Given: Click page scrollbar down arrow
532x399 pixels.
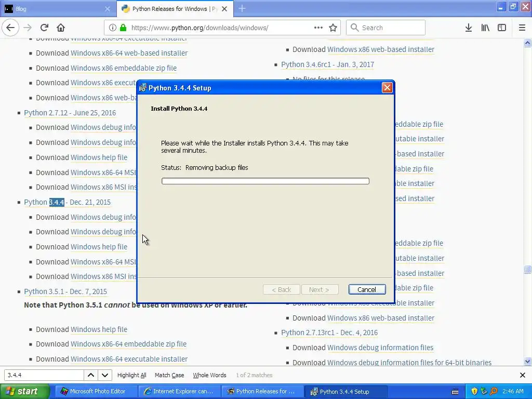Looking at the screenshot, I should coord(527,361).
